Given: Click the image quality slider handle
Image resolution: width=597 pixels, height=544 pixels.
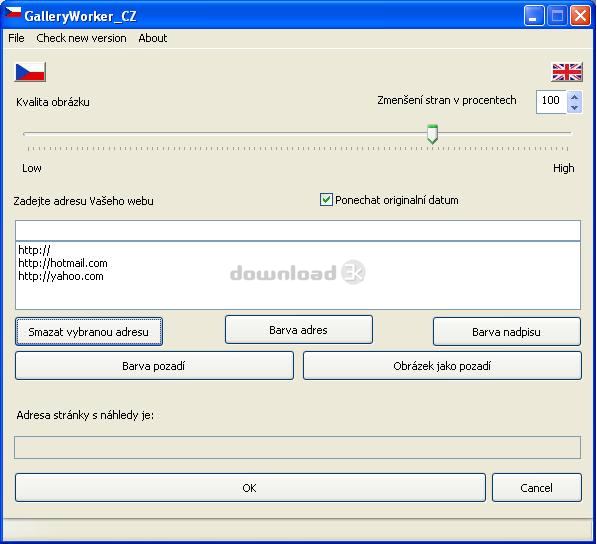Looking at the screenshot, I should pyautogui.click(x=432, y=134).
